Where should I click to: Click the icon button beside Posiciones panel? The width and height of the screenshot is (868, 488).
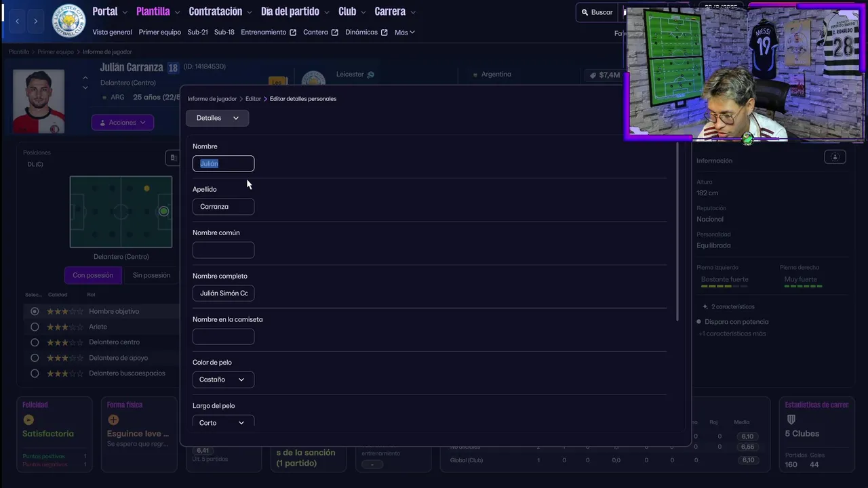172,158
